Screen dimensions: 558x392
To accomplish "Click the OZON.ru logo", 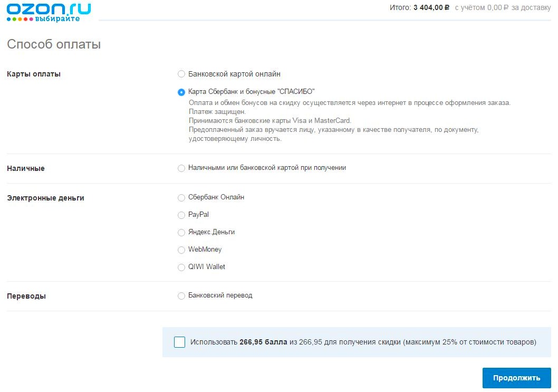I will click(x=49, y=13).
